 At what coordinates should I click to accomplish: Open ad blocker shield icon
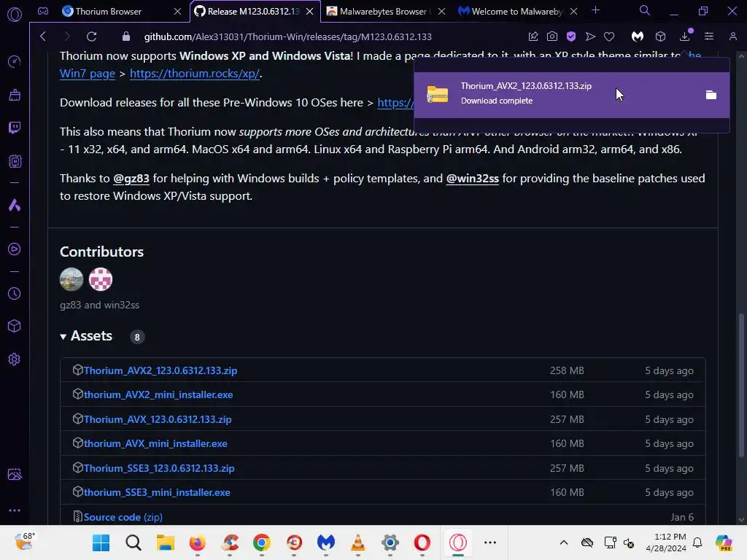(x=571, y=36)
